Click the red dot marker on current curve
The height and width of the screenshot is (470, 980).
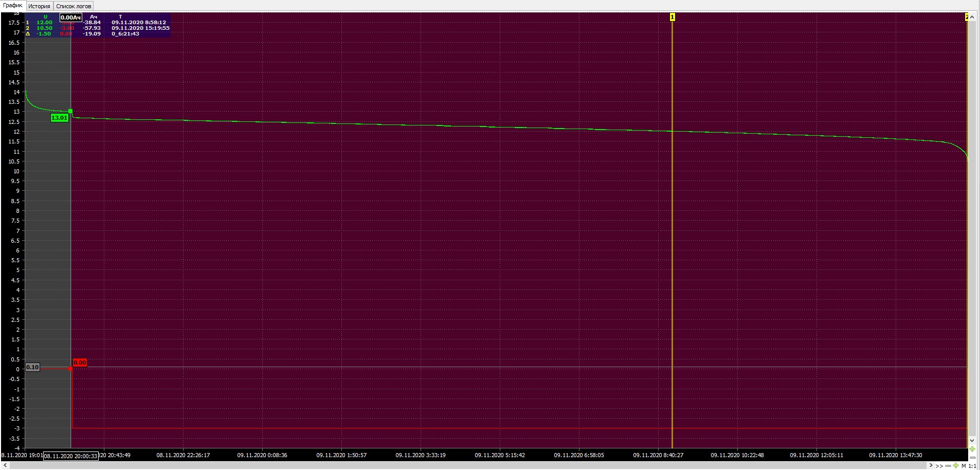[70, 368]
